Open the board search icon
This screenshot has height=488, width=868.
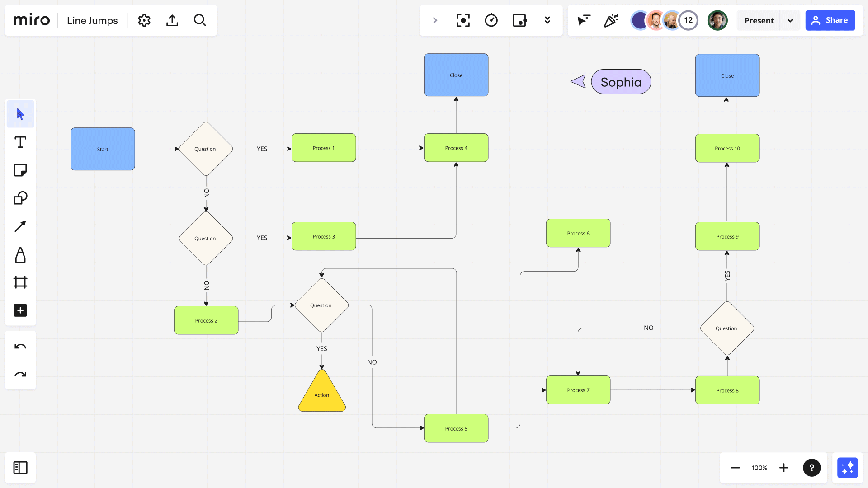coord(200,20)
